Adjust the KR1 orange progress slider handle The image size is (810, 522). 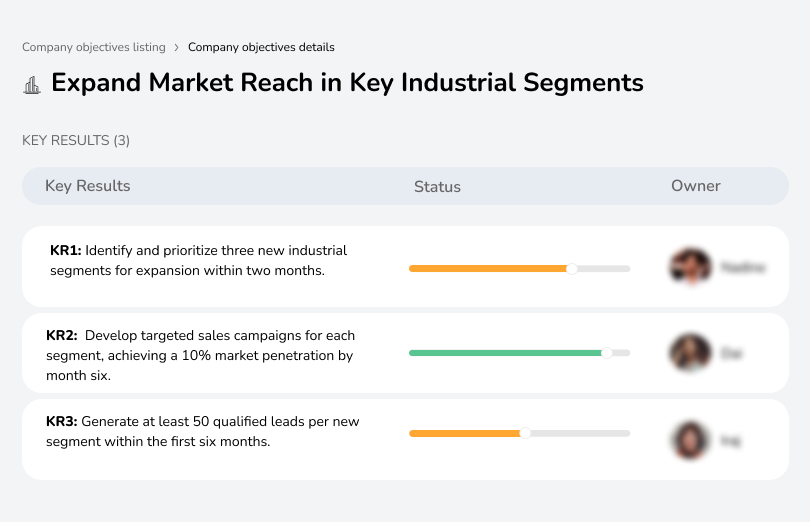click(x=571, y=269)
